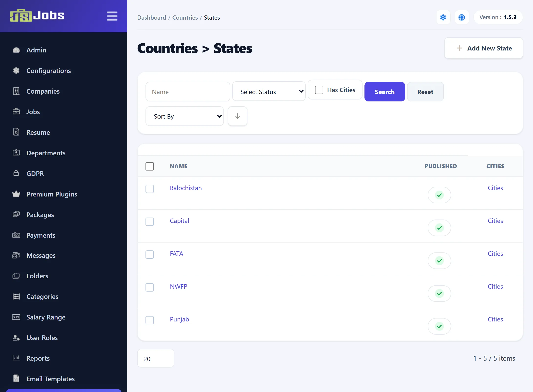Viewport: 533px width, 392px height.
Task: Enable the Has Cities checkbox
Action: (319, 90)
